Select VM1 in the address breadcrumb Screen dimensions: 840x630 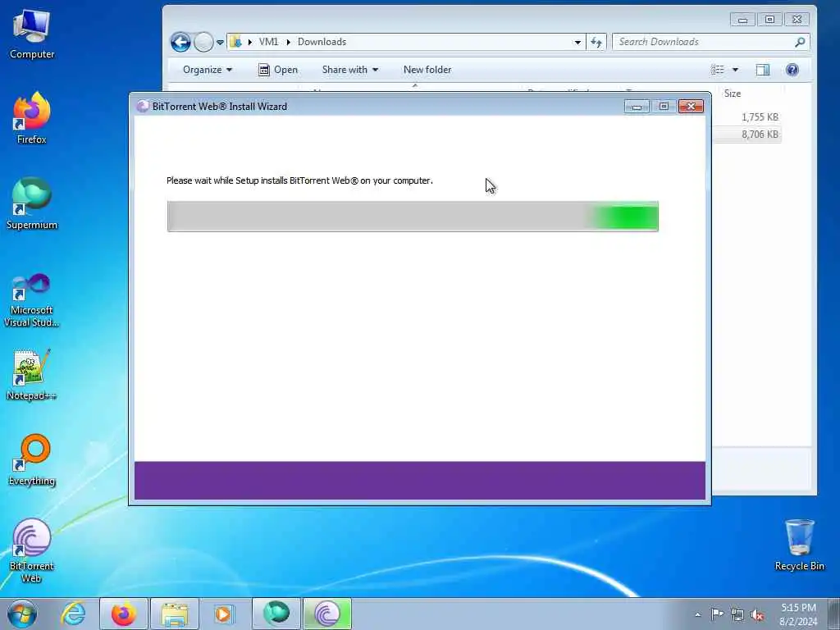[x=268, y=42]
